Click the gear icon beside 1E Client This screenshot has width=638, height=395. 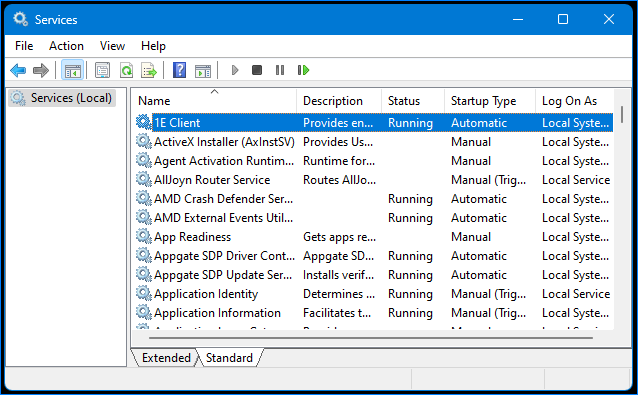[144, 122]
